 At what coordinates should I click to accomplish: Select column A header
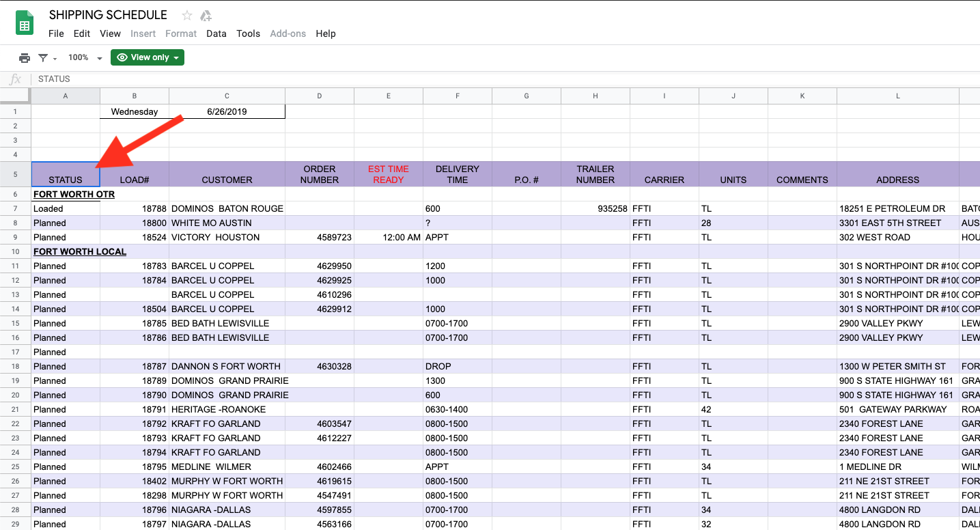(x=66, y=96)
